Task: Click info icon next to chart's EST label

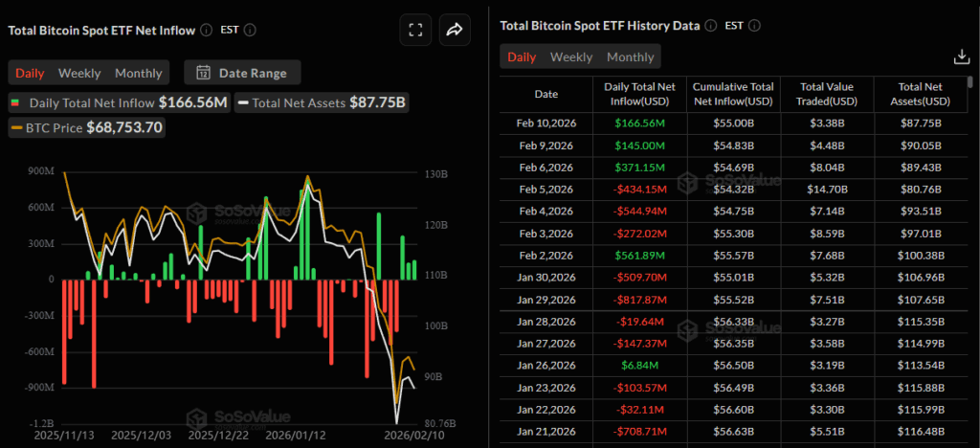Action: tap(251, 30)
